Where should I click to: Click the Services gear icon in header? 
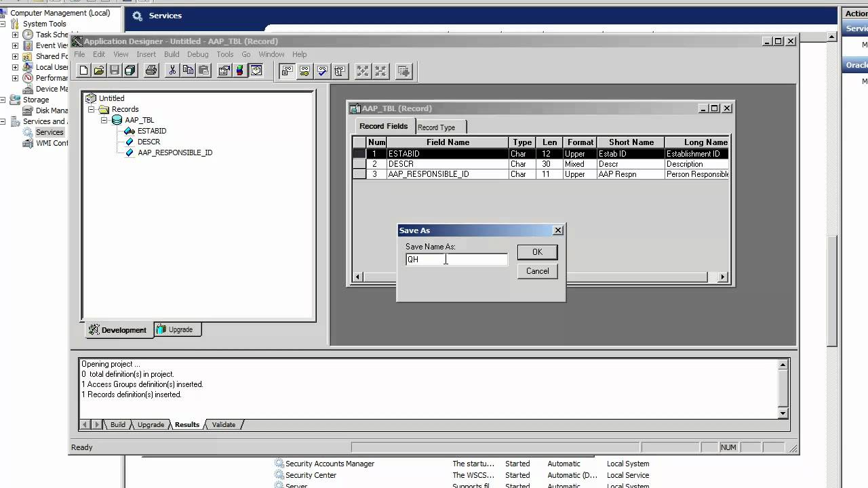click(138, 16)
